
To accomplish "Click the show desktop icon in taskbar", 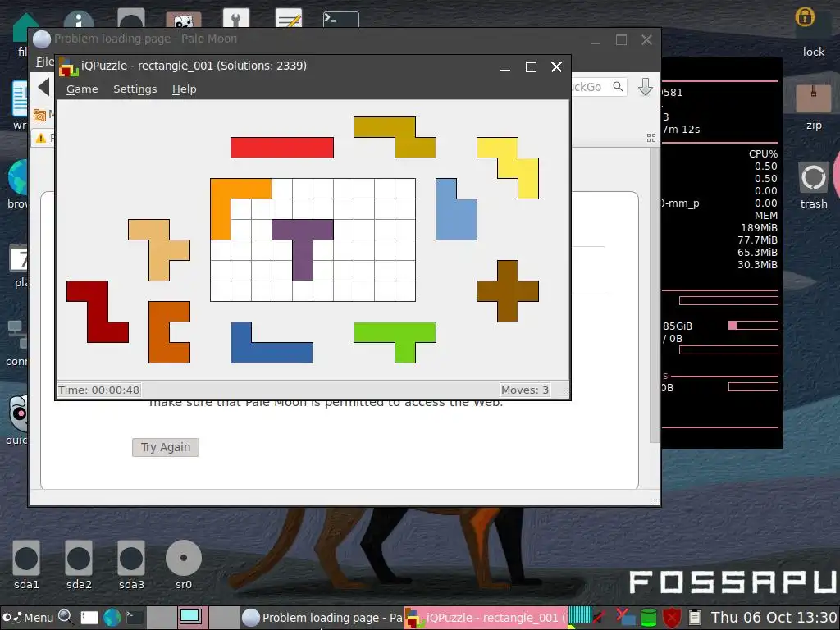I will pyautogui.click(x=89, y=618).
